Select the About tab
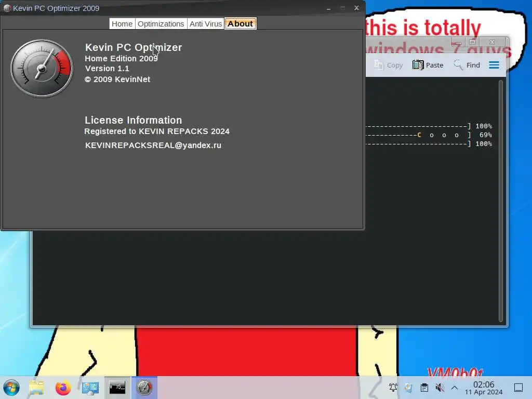The width and height of the screenshot is (532, 399). 240,24
